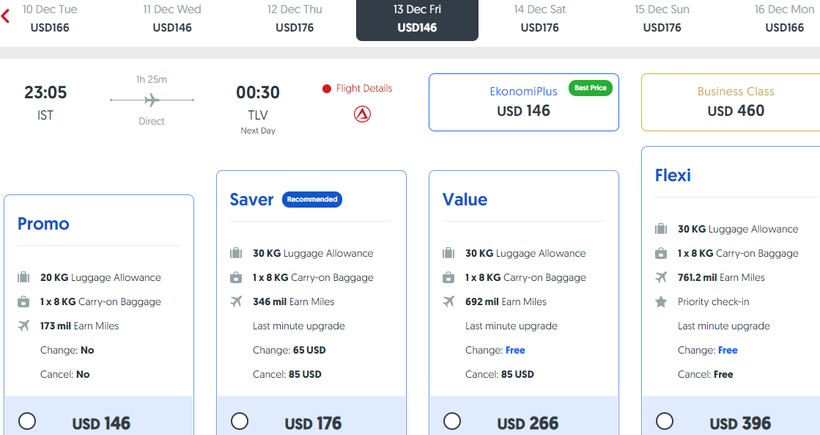Go to previous dates with left chevron
This screenshot has width=820, height=435.
[x=6, y=19]
